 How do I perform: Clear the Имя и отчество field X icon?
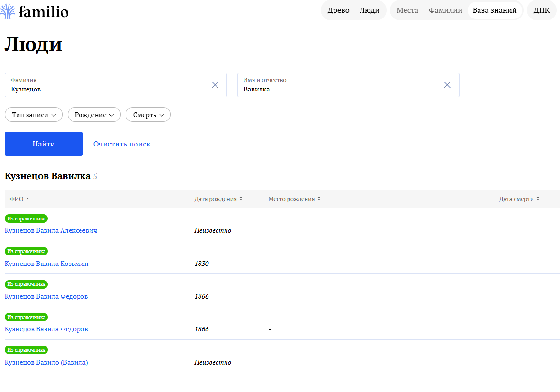pyautogui.click(x=447, y=85)
